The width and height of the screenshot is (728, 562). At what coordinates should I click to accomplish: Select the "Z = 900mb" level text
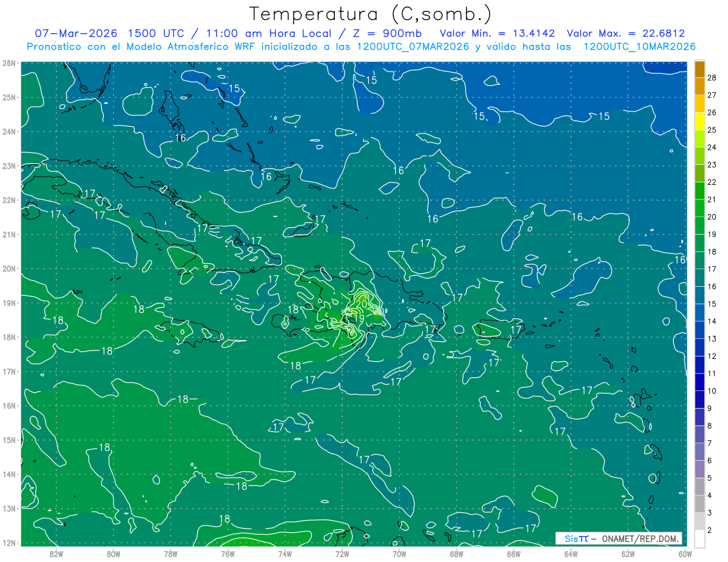click(386, 33)
